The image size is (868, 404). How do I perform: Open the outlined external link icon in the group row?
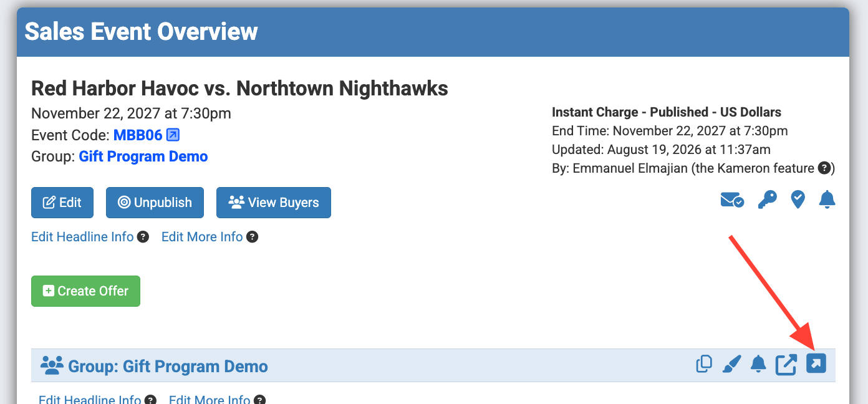(x=786, y=365)
